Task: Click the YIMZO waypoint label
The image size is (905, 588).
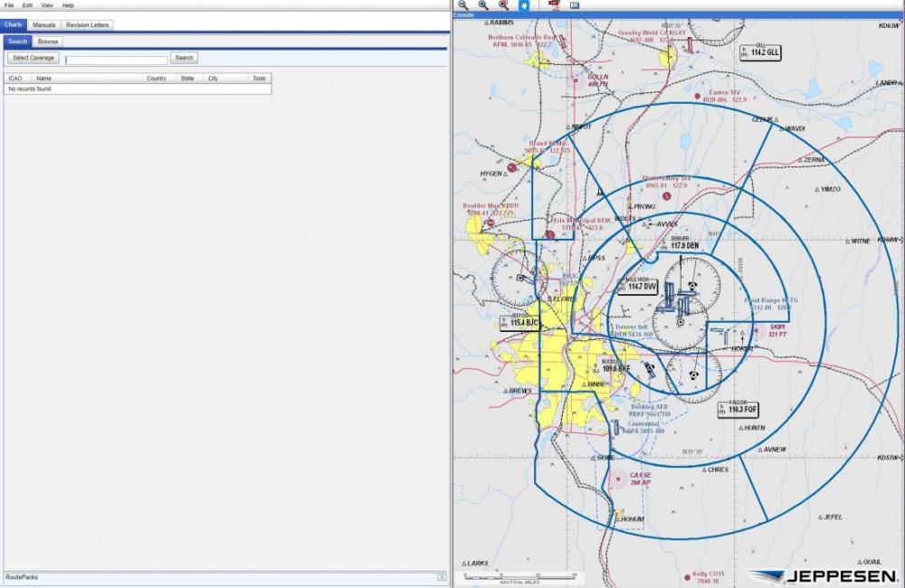Action: [830, 189]
